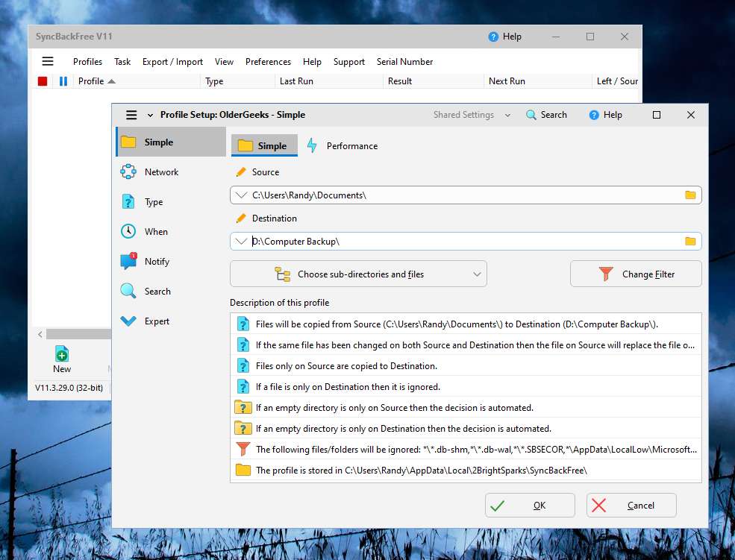735x560 pixels.
Task: Expand the Expert settings in sidebar
Action: point(171,321)
